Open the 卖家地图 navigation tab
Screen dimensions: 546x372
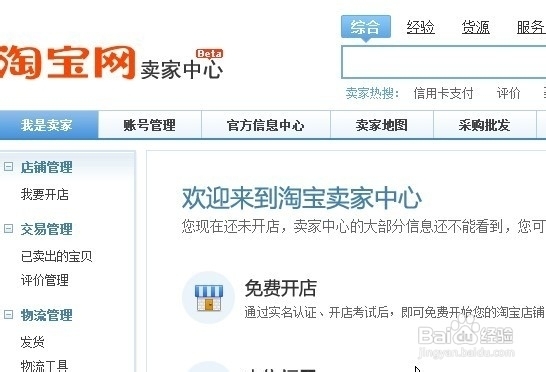[x=382, y=125]
